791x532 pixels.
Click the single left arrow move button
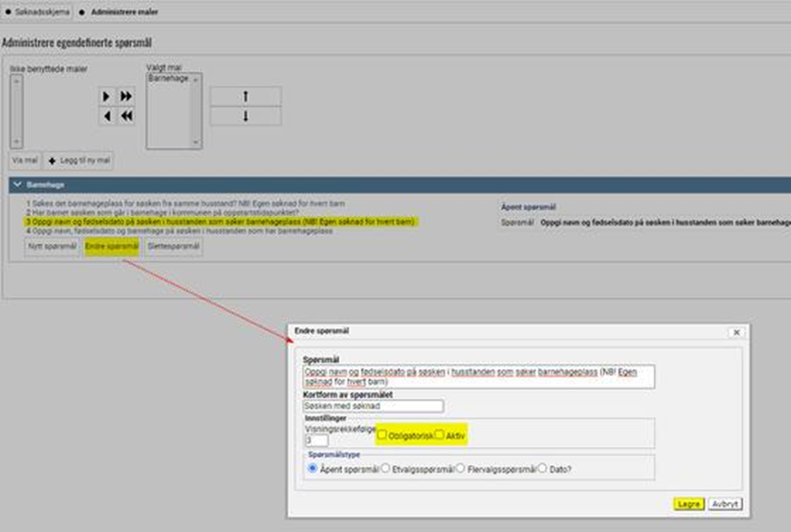[108, 116]
